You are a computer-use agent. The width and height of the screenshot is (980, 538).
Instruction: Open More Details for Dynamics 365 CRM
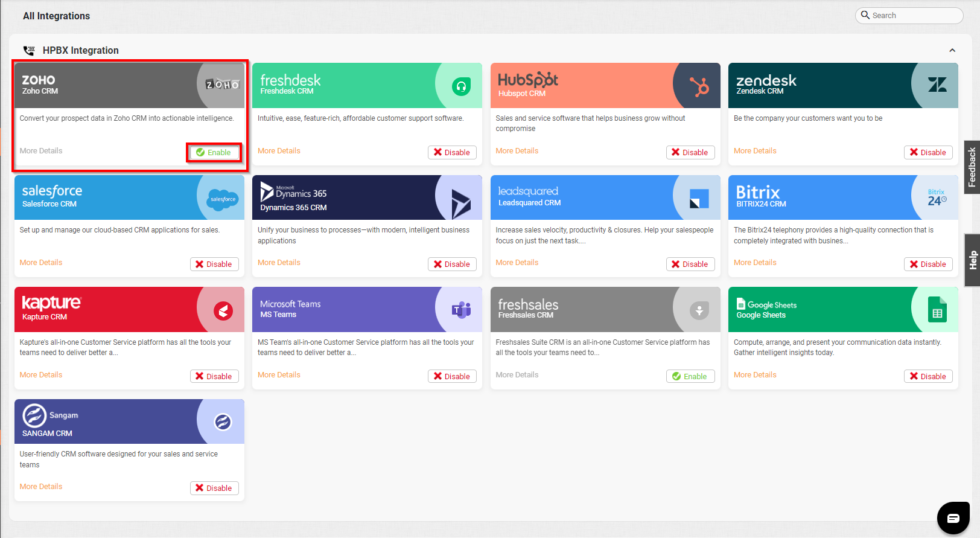point(279,263)
